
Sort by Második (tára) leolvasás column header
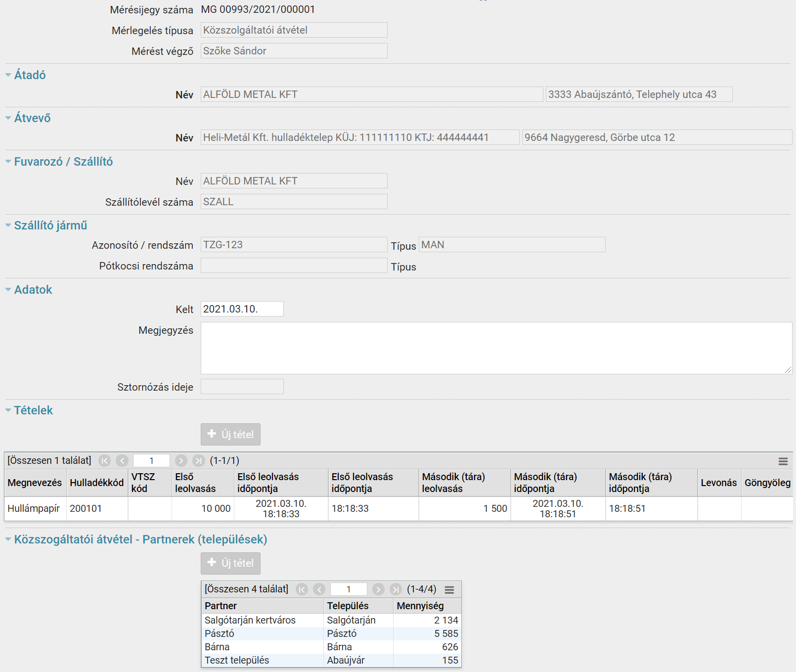[465, 483]
